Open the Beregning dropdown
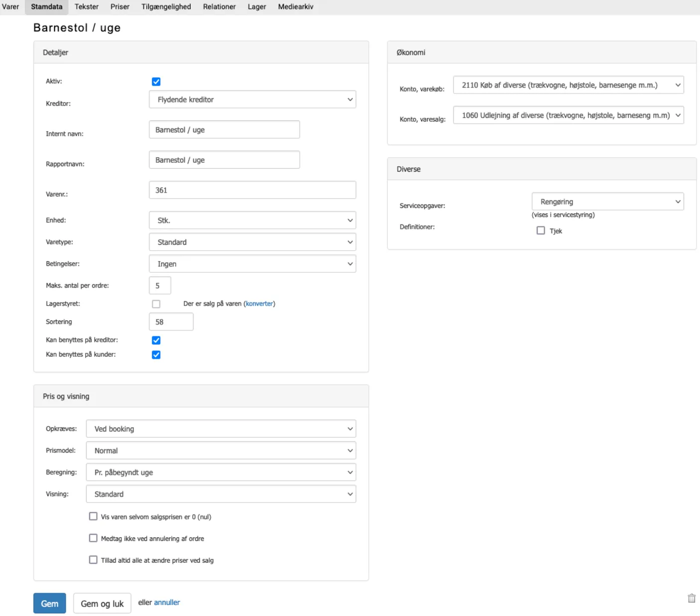Screen dimensions: 700x616 point(221,472)
